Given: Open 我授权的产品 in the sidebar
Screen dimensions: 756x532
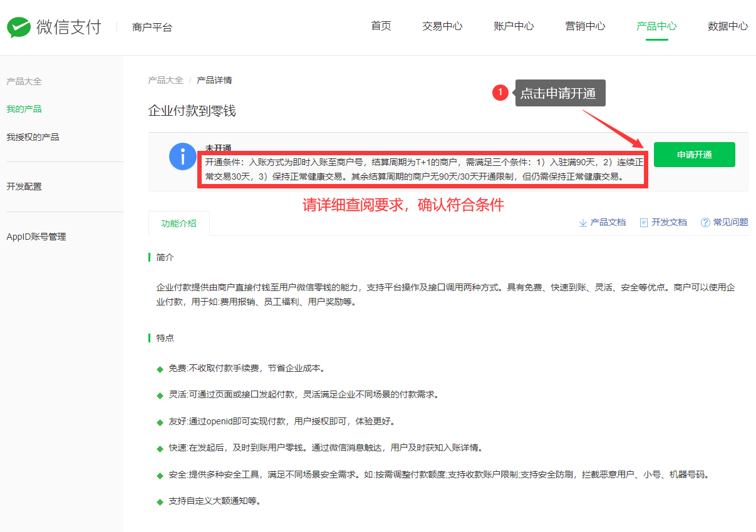Looking at the screenshot, I should pos(33,137).
